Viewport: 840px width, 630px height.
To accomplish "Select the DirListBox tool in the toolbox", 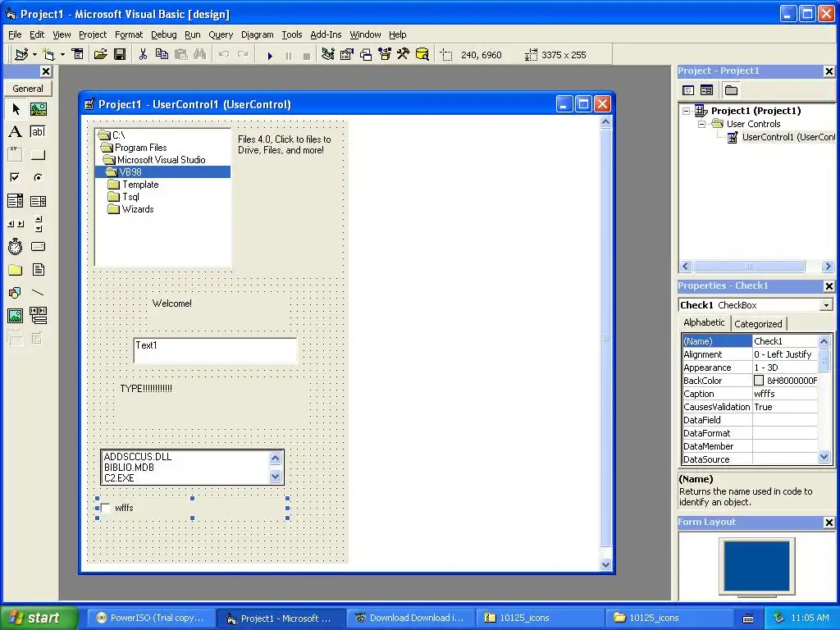I will point(16,269).
